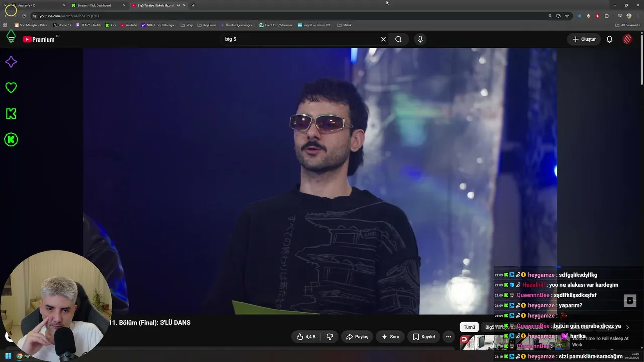This screenshot has height=362, width=644.
Task: Open the browser extensions puzzle icon
Action: coord(607,16)
